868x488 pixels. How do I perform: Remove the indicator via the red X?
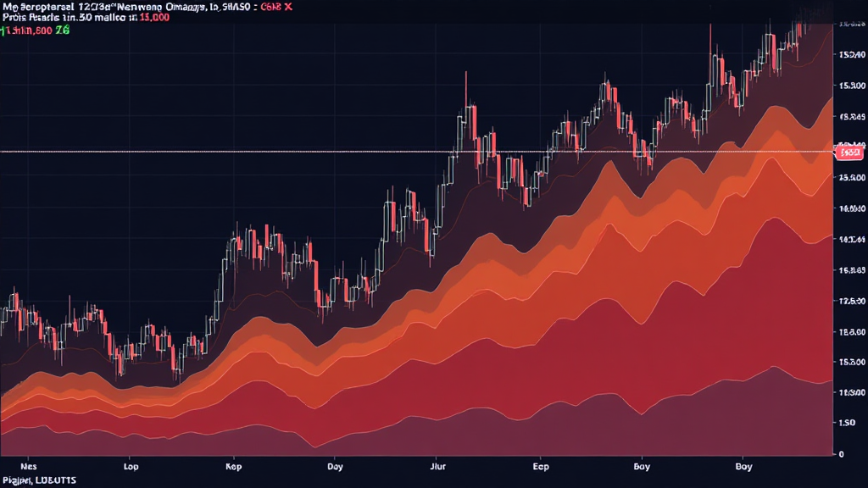[288, 7]
